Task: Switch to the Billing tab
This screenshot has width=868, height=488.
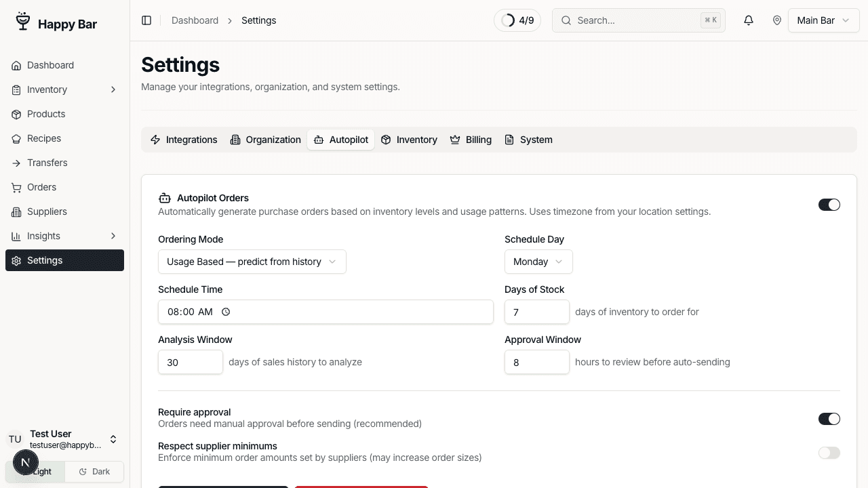Action: point(471,140)
